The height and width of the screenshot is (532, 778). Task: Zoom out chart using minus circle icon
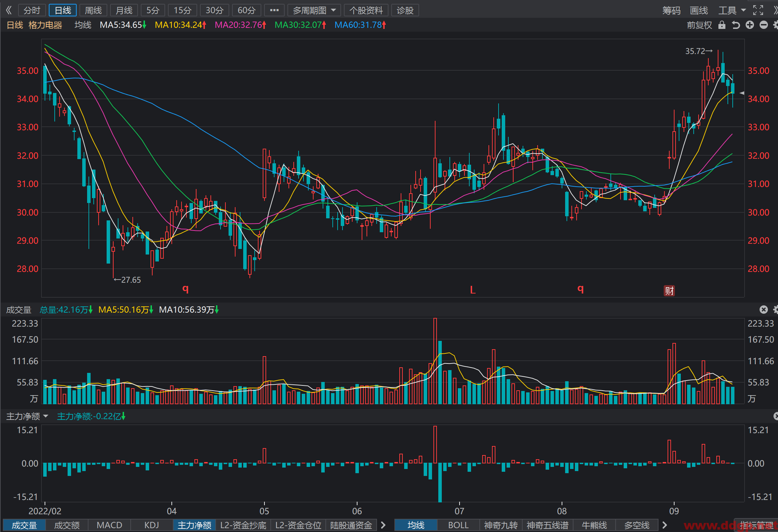coord(764,25)
